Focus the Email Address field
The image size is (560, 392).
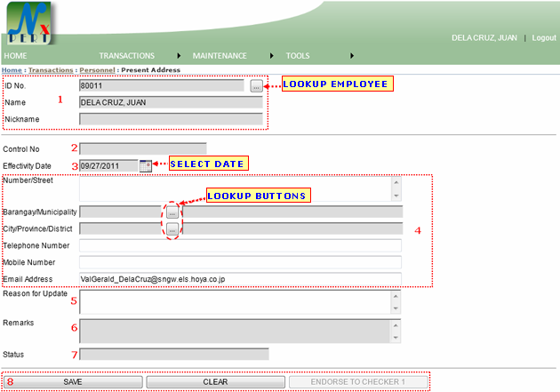[x=240, y=279]
